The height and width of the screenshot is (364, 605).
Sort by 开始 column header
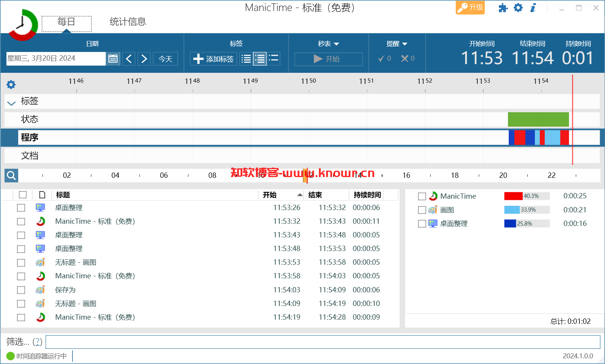tap(270, 195)
